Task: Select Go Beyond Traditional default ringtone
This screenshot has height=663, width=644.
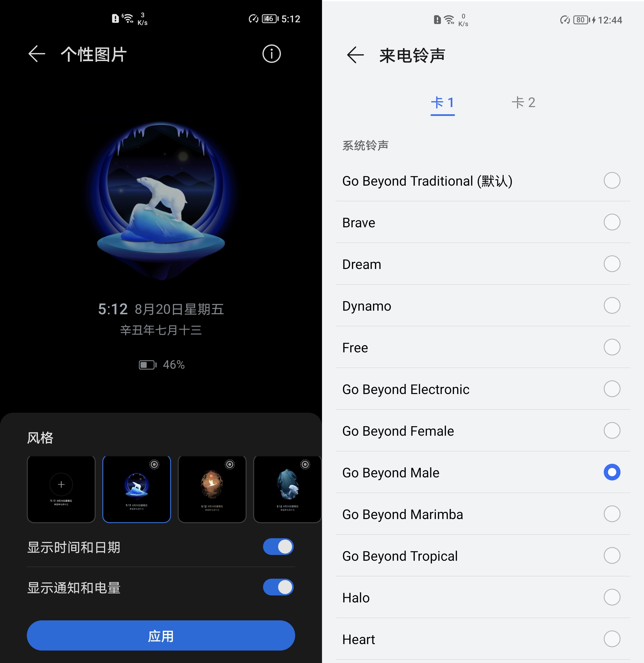Action: click(x=613, y=181)
